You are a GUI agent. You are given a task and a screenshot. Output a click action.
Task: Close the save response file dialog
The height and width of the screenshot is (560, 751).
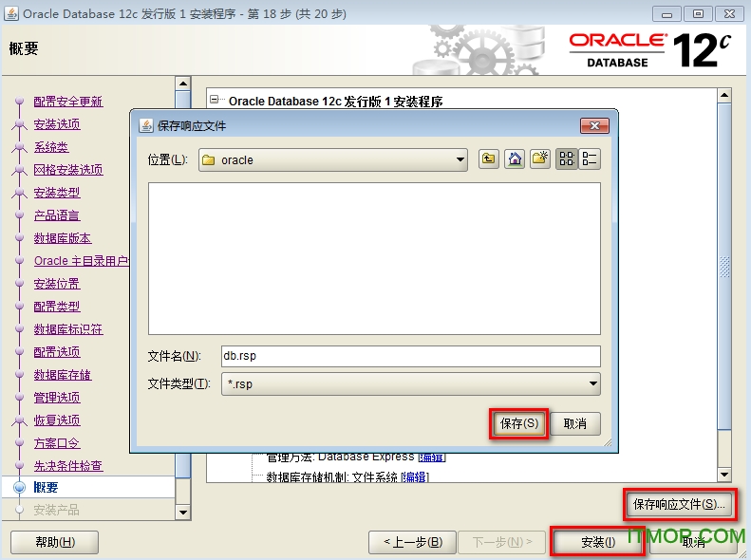[x=594, y=126]
